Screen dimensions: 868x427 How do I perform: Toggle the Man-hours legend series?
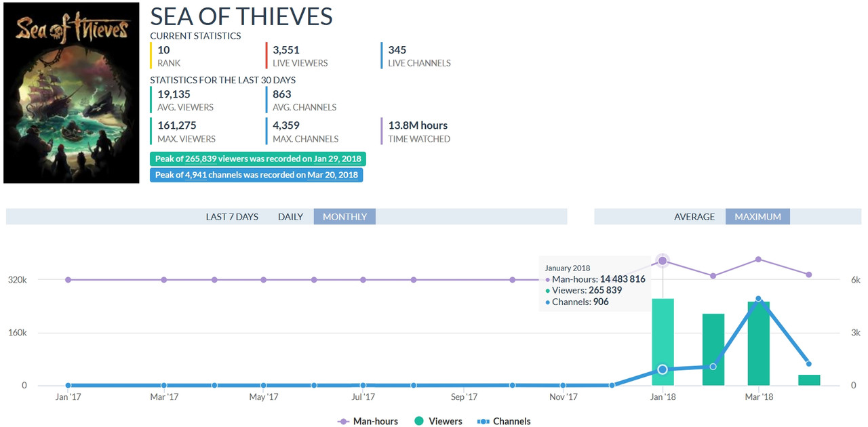[x=368, y=422]
